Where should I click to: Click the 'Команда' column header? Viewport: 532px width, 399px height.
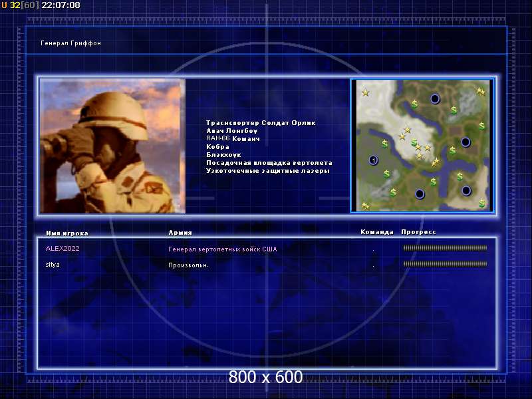click(x=377, y=231)
